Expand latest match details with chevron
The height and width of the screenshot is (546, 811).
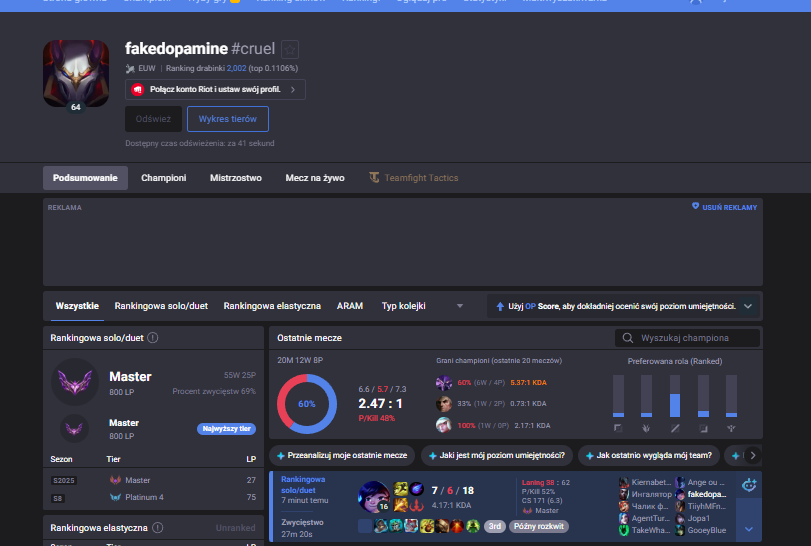[x=748, y=529]
